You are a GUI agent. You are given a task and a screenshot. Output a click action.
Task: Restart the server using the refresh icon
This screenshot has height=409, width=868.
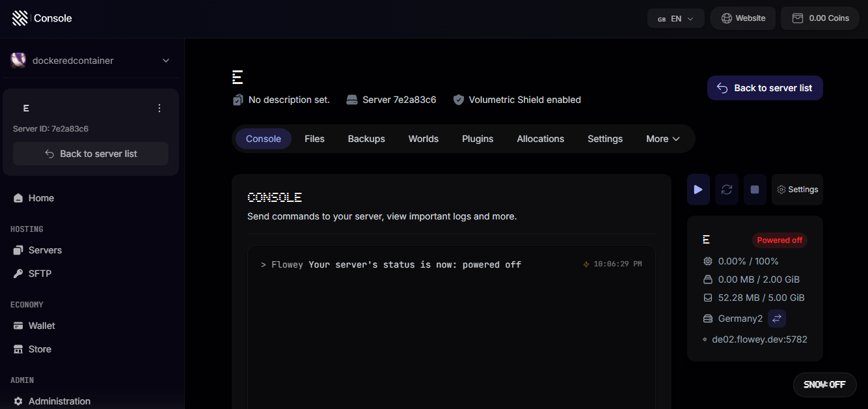click(x=726, y=190)
